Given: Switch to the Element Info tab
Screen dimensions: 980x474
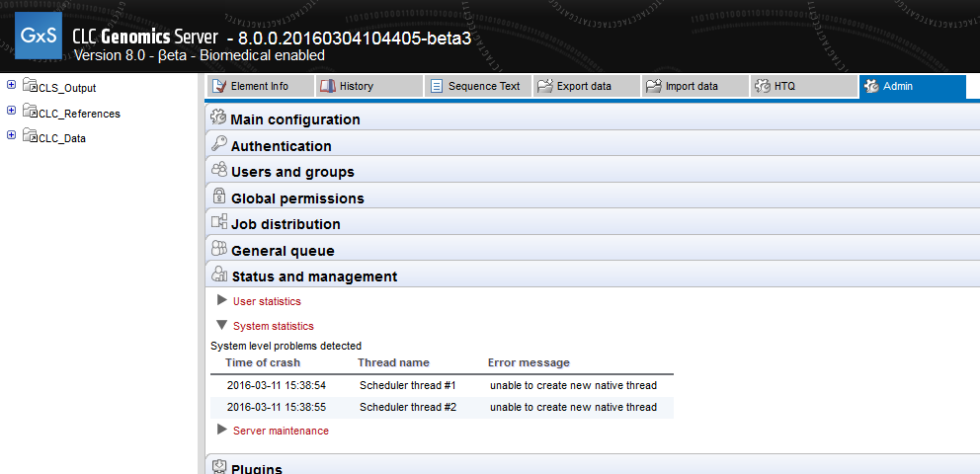Looking at the screenshot, I should click(259, 87).
